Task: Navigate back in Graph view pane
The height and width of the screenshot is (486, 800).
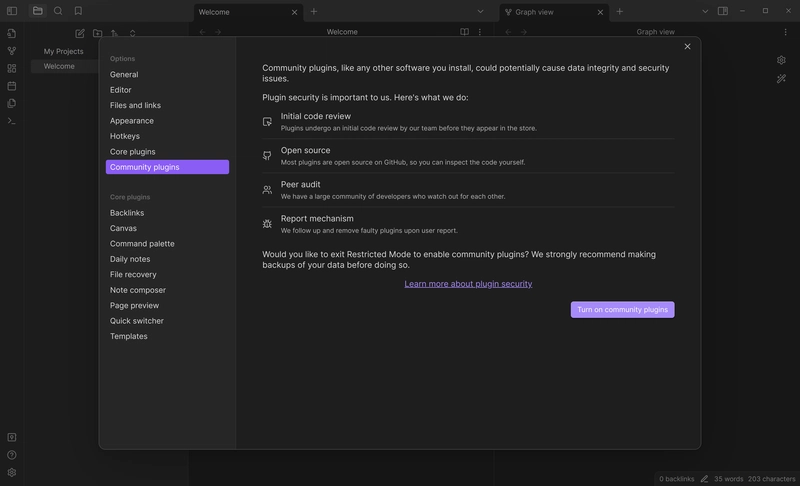Action: 508,32
